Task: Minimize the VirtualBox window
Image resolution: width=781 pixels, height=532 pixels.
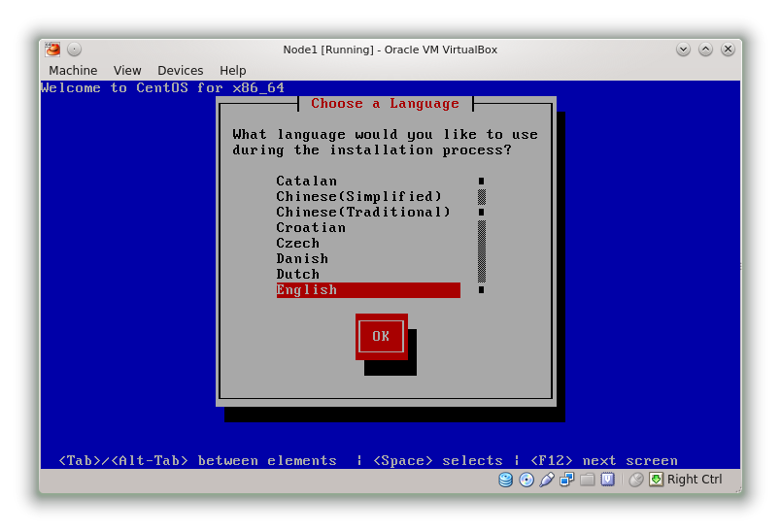Action: pyautogui.click(x=684, y=50)
